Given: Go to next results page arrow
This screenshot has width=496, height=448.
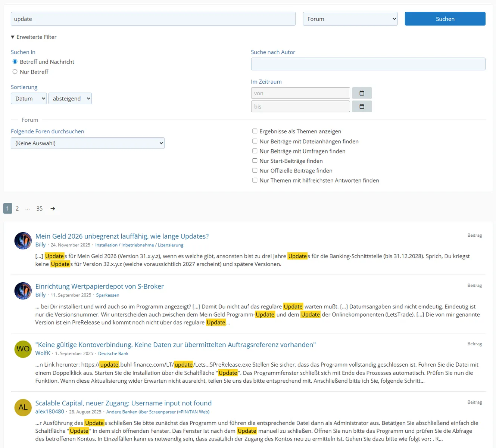Looking at the screenshot, I should click(x=53, y=209).
